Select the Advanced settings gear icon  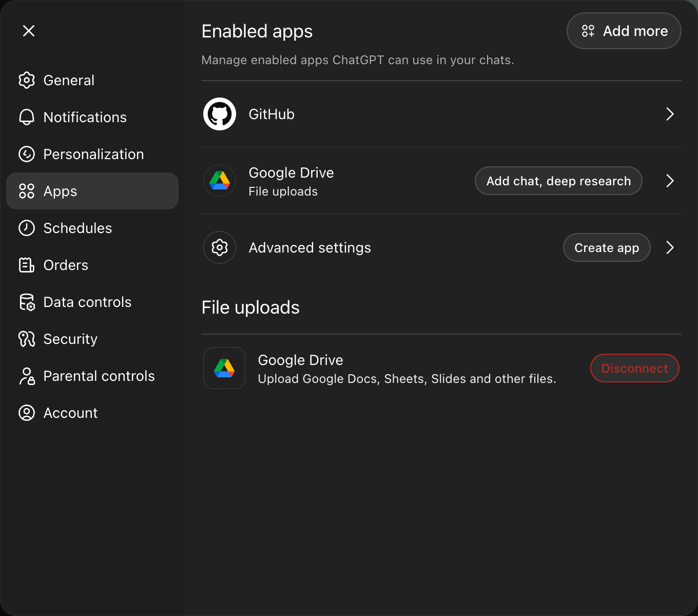[x=219, y=247]
